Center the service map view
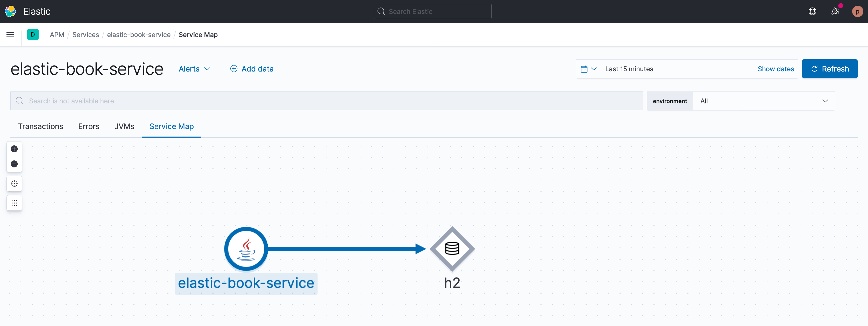868x326 pixels. point(14,184)
